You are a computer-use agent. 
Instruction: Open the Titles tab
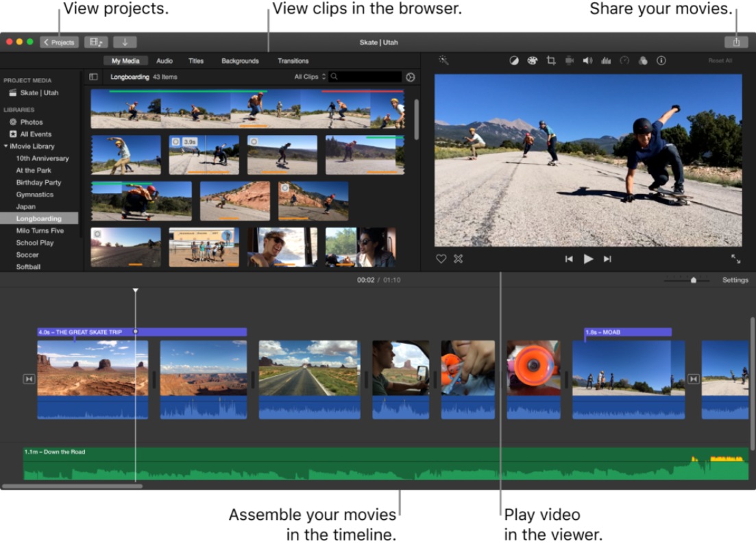tap(196, 61)
